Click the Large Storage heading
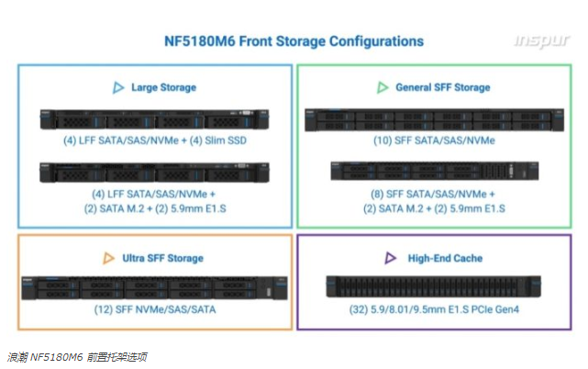 coord(163,87)
